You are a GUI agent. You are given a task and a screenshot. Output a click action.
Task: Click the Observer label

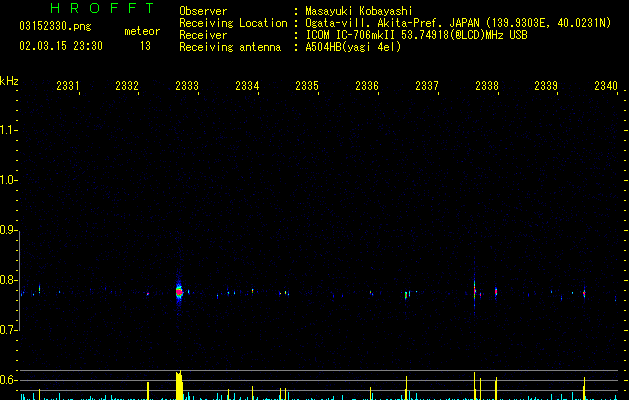[203, 11]
